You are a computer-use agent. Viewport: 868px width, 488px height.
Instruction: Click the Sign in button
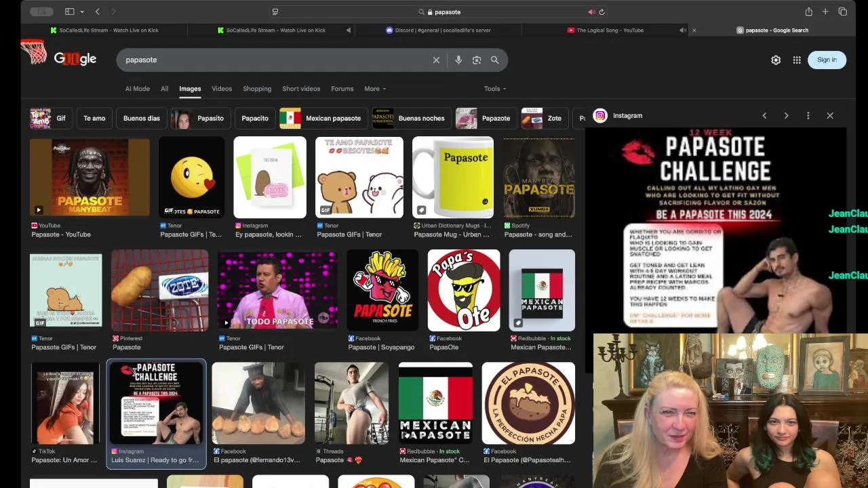pyautogui.click(x=827, y=60)
